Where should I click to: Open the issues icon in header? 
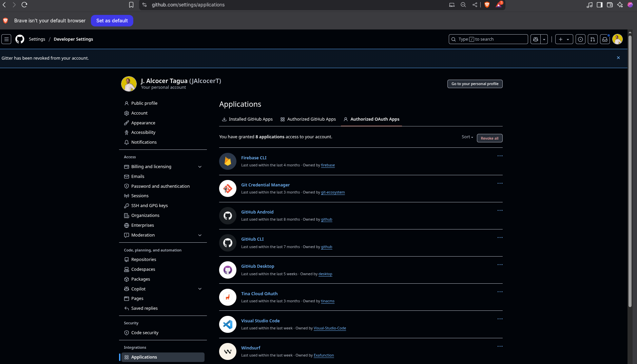[x=580, y=39]
